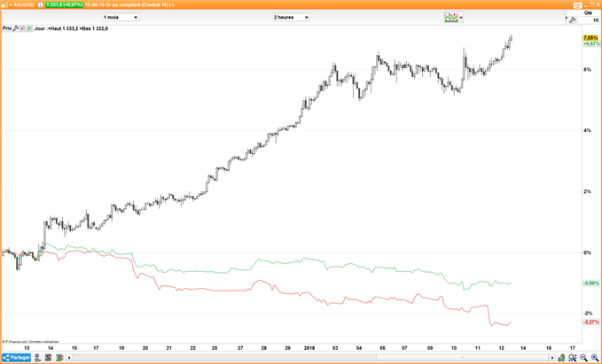Click the right scroll arrow of time scrollbar

[x=552, y=358]
